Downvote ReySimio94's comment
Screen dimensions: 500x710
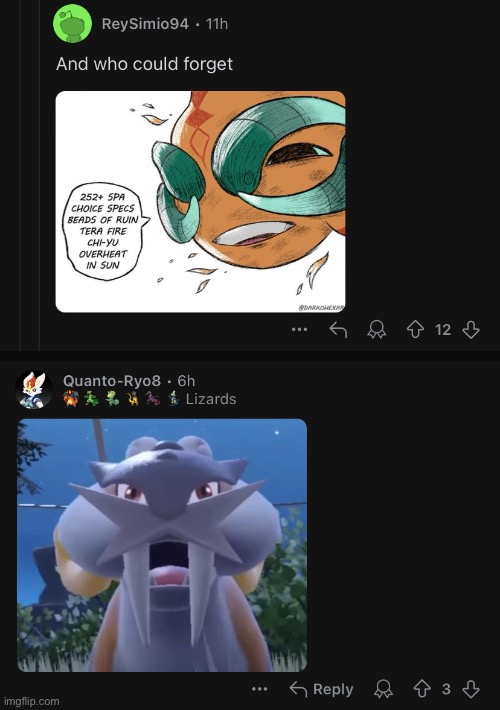[x=471, y=330]
